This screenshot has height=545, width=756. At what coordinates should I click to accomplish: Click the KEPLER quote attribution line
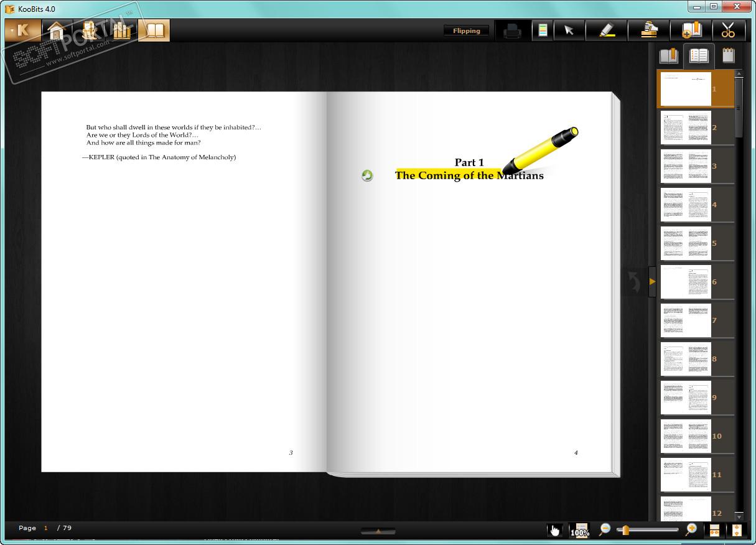click(159, 157)
